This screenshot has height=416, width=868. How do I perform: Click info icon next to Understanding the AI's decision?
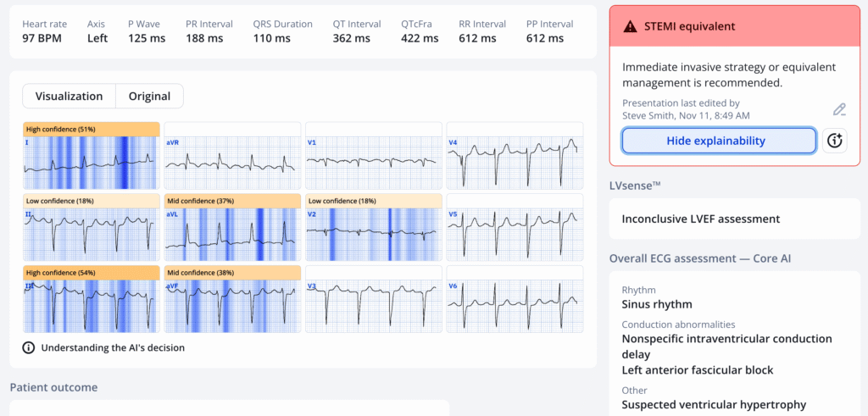click(x=29, y=347)
